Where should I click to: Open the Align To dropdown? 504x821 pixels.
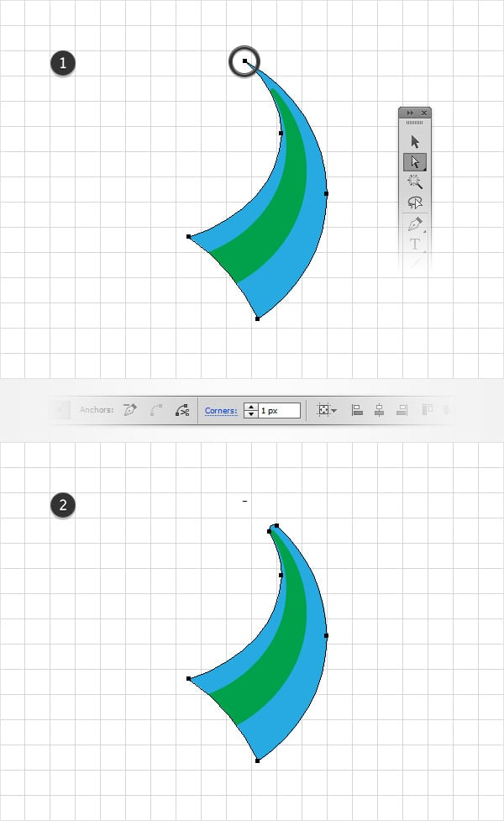click(x=327, y=410)
